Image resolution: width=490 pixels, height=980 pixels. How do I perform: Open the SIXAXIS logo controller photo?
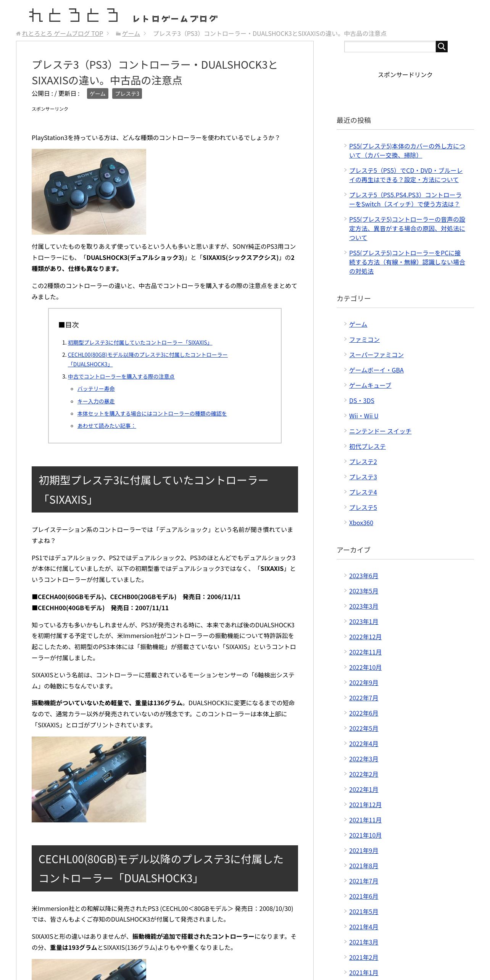(89, 779)
